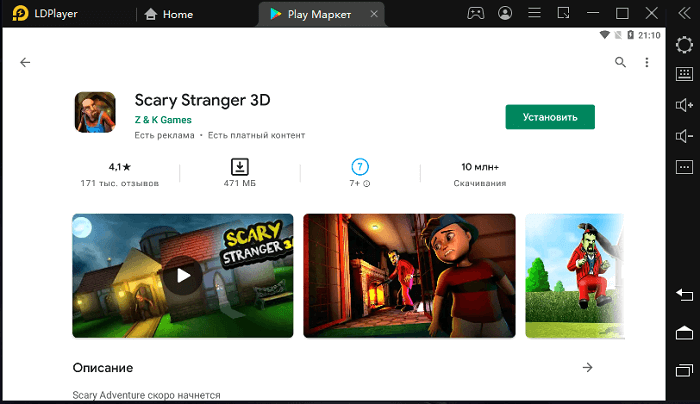Image resolution: width=700 pixels, height=404 pixels.
Task: Go back with the arrow icon in Play Market
Action: click(25, 62)
